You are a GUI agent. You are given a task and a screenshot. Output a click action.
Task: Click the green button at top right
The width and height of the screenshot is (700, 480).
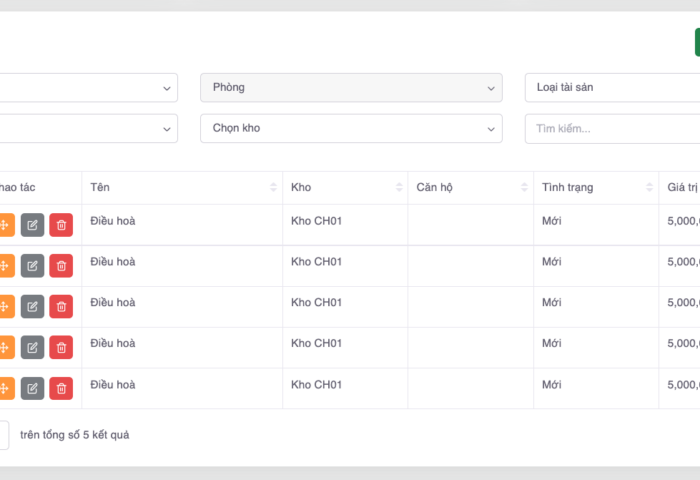click(696, 42)
